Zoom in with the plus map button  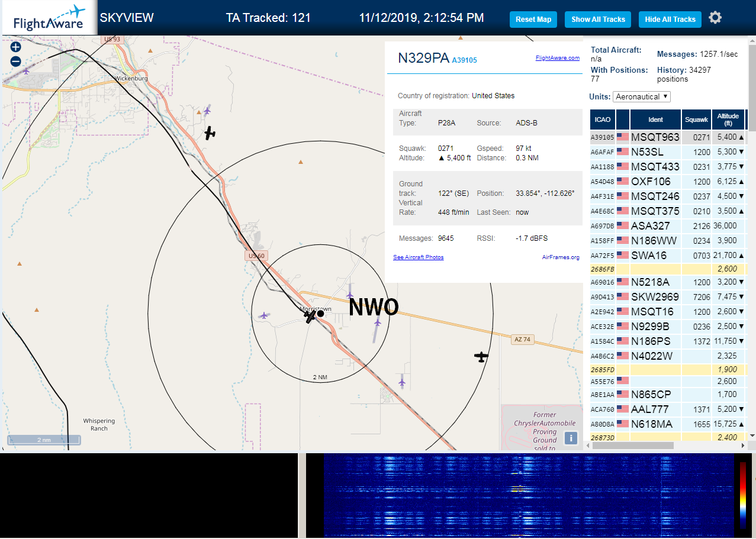tap(15, 47)
